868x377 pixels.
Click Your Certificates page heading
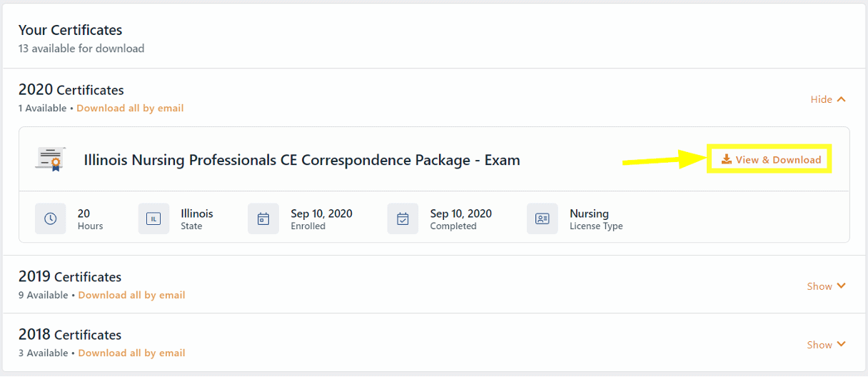(x=70, y=30)
